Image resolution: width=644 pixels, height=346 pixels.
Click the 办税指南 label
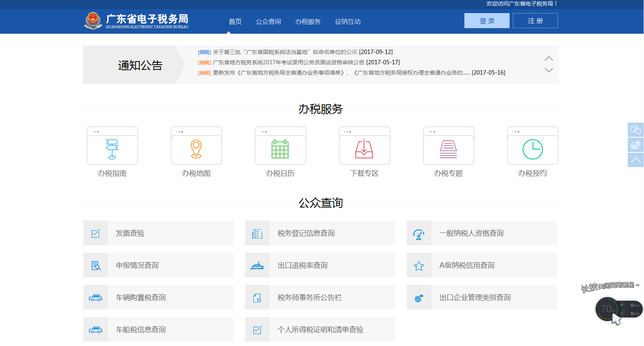112,173
